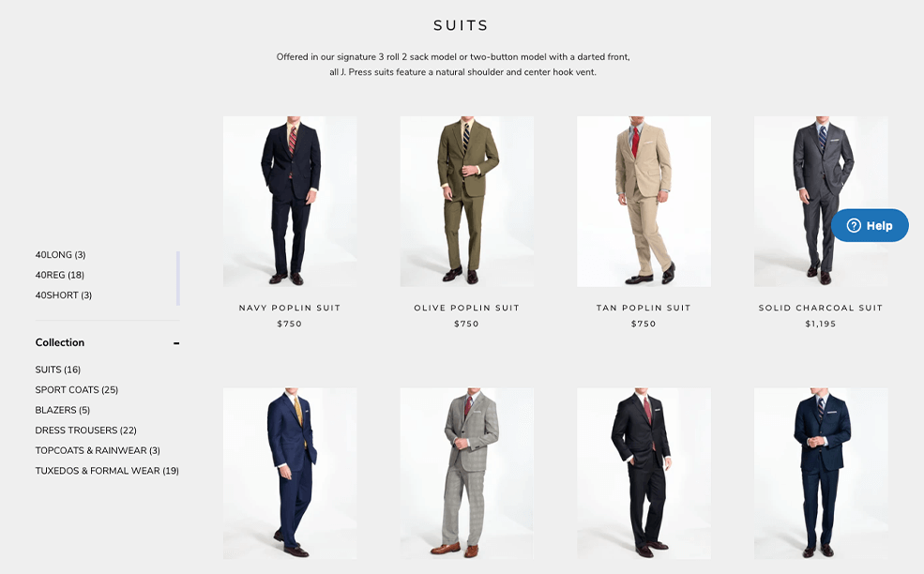Filter by 40LONG size
Viewport: 924px width, 574px height.
coord(60,254)
